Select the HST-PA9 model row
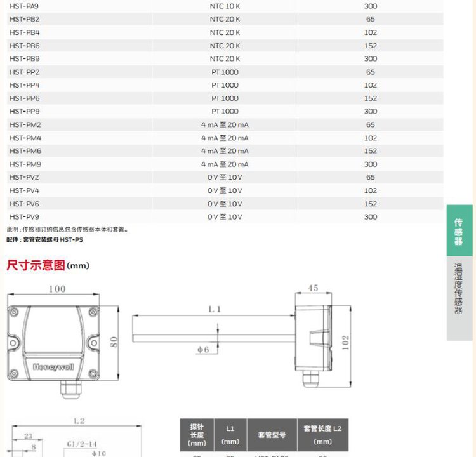476x457 pixels. (x=24, y=6)
